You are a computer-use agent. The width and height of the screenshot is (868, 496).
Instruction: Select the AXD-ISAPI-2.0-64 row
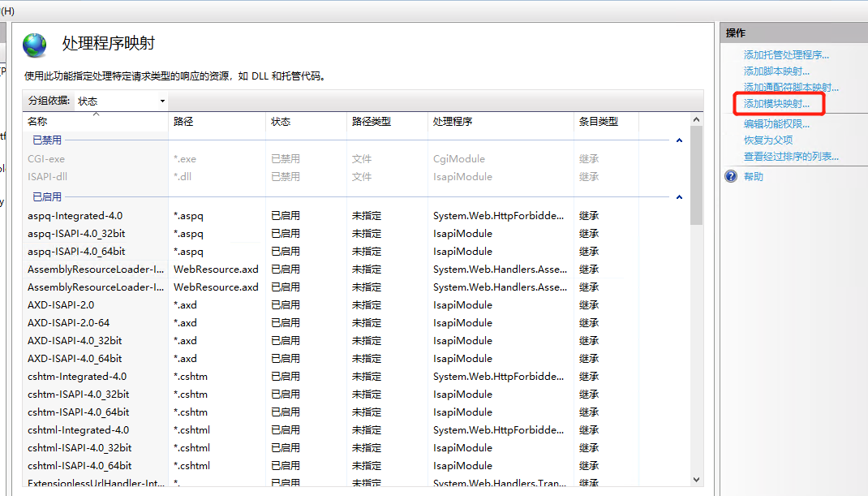(x=68, y=323)
